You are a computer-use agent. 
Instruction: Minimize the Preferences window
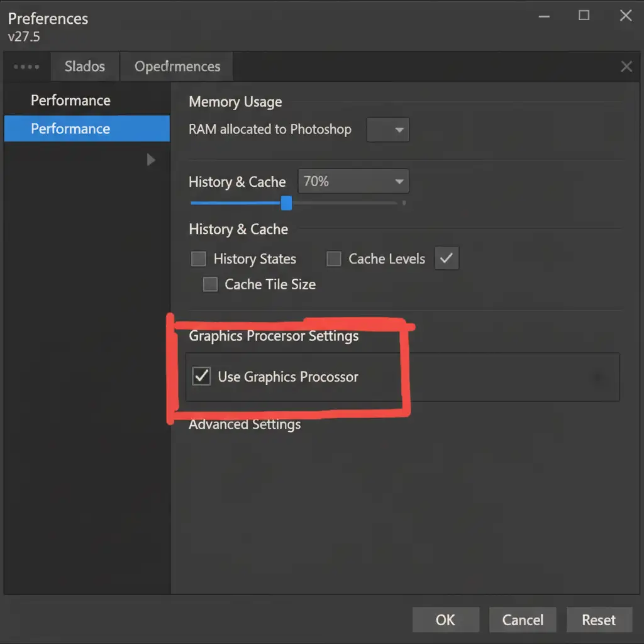(x=544, y=16)
